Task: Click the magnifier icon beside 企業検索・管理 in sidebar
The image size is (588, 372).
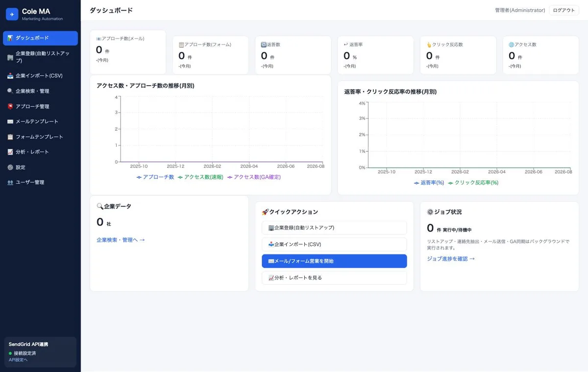Action: [x=10, y=91]
